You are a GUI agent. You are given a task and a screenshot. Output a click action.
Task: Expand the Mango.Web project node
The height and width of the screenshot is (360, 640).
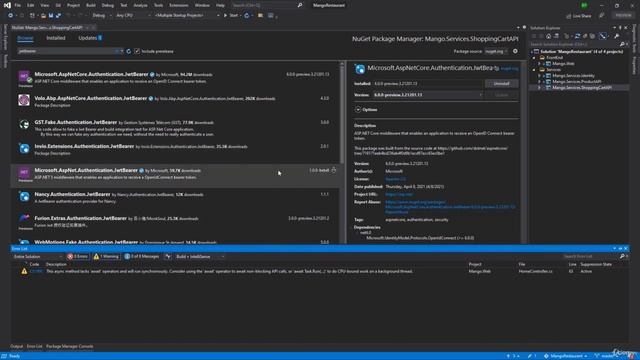point(539,64)
